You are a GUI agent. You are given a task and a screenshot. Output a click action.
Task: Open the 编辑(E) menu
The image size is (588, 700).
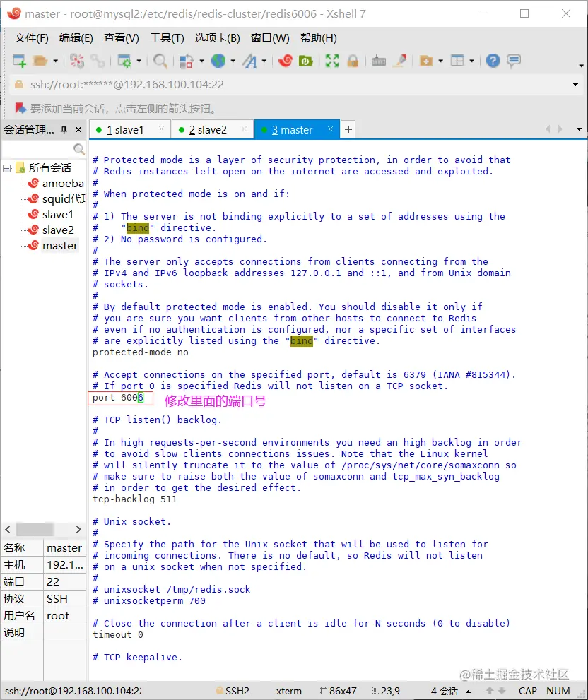coord(76,38)
